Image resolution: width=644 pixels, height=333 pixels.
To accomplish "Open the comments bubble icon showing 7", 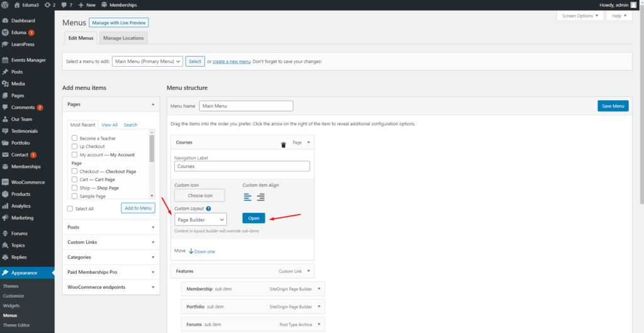I will point(65,5).
